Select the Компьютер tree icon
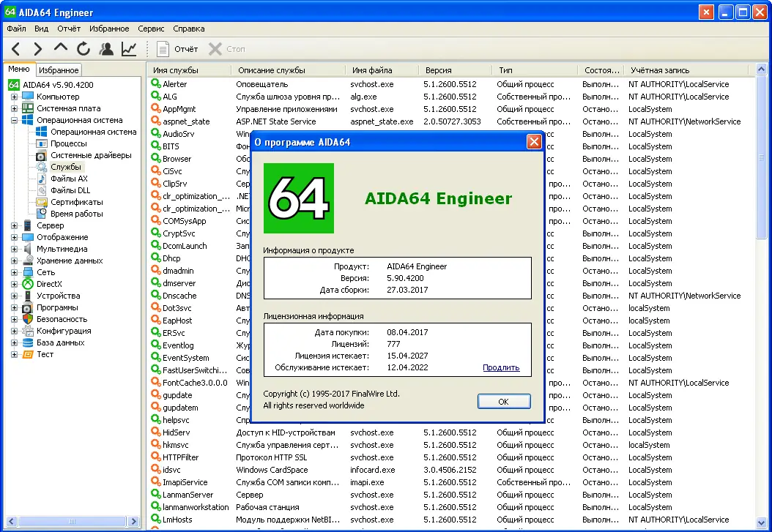Image resolution: width=772 pixels, height=532 pixels. coord(28,97)
